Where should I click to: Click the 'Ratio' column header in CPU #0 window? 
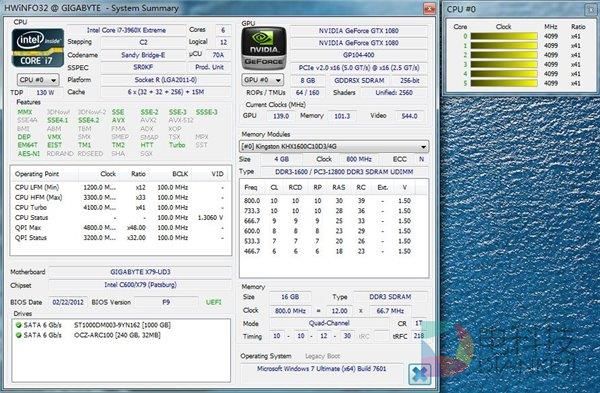click(578, 27)
